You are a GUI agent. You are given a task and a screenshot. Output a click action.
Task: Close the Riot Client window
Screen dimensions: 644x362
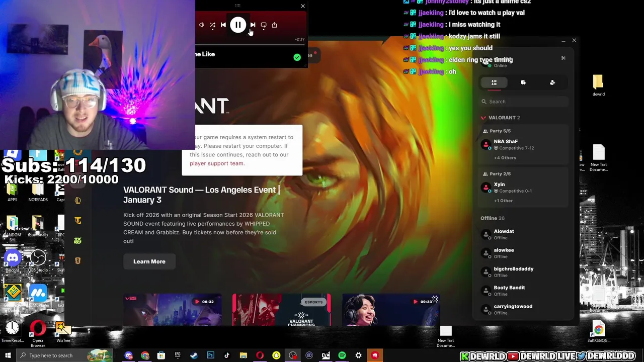[x=574, y=40]
